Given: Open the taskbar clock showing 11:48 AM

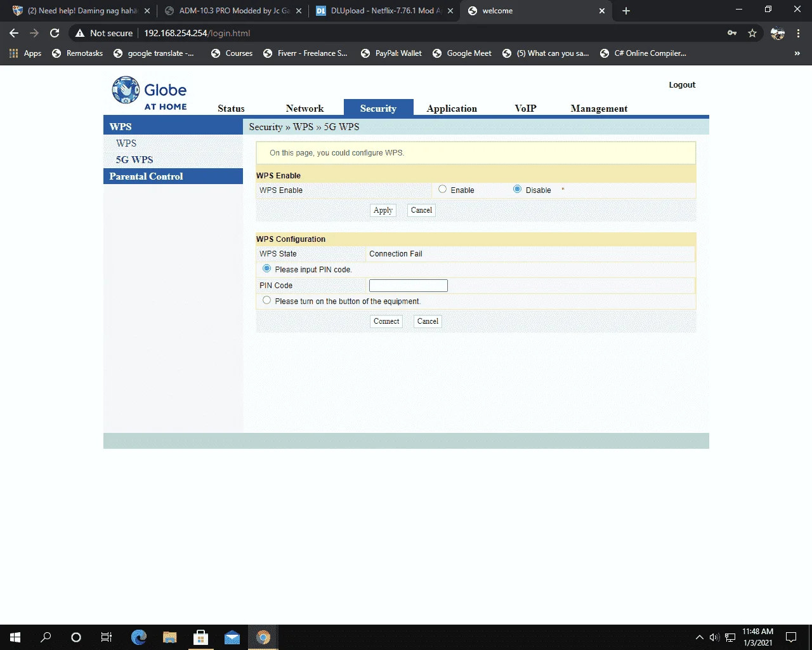Looking at the screenshot, I should [x=757, y=637].
